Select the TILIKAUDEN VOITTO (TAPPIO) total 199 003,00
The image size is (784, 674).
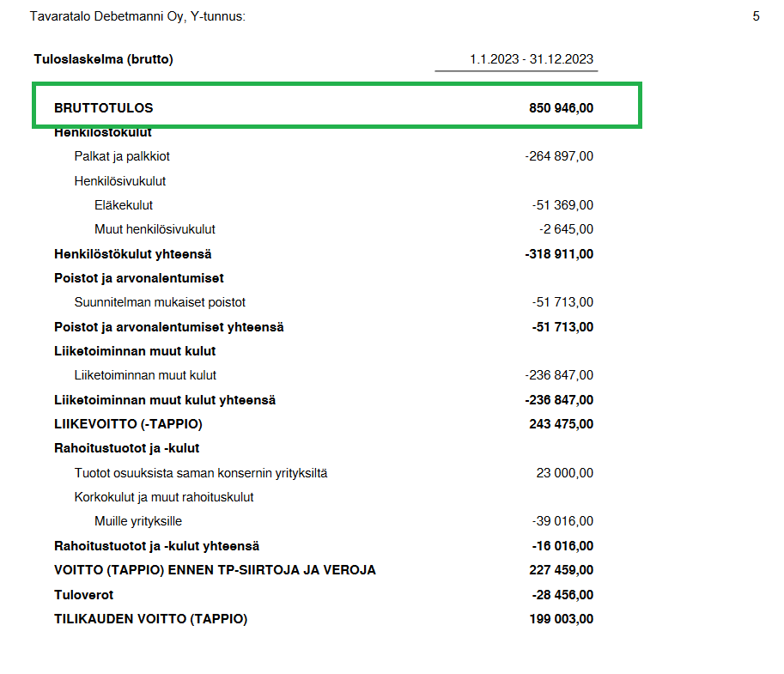(561, 619)
